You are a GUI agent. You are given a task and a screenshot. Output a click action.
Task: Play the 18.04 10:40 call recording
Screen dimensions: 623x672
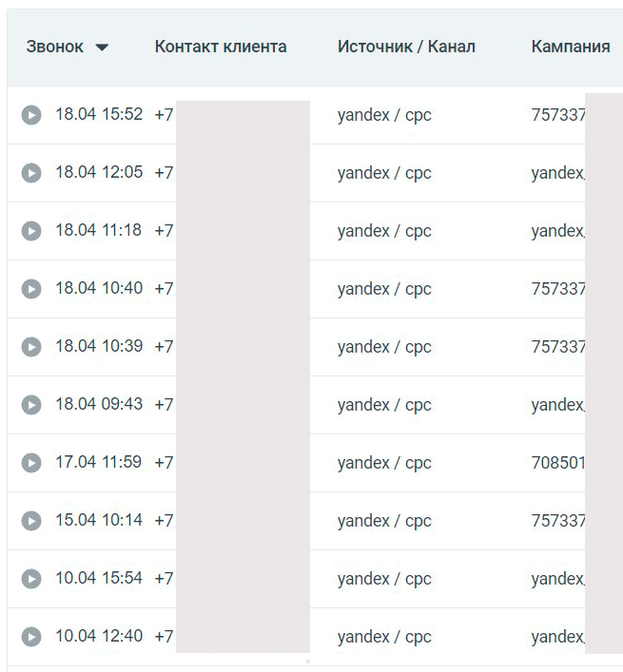tap(31, 289)
